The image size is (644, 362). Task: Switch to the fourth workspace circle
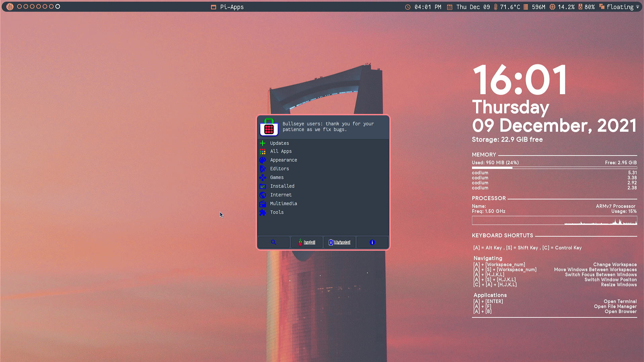coord(39,7)
